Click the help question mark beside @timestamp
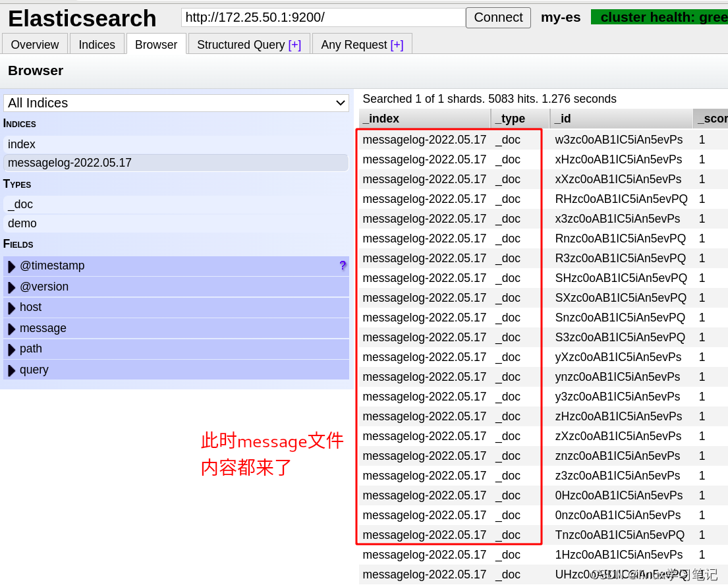 click(x=343, y=266)
